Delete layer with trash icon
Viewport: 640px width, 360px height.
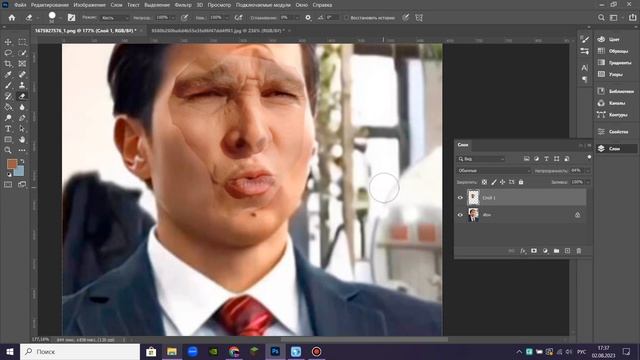(x=579, y=251)
